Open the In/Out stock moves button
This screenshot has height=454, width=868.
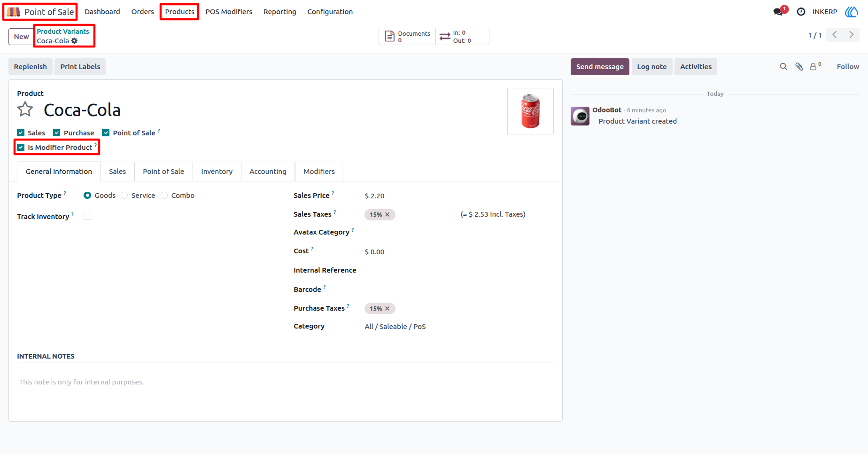tap(462, 37)
